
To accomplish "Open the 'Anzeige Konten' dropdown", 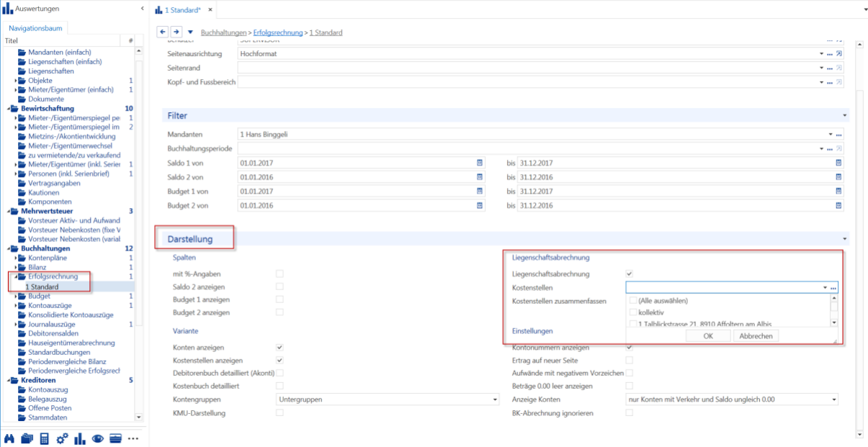I will (732, 399).
